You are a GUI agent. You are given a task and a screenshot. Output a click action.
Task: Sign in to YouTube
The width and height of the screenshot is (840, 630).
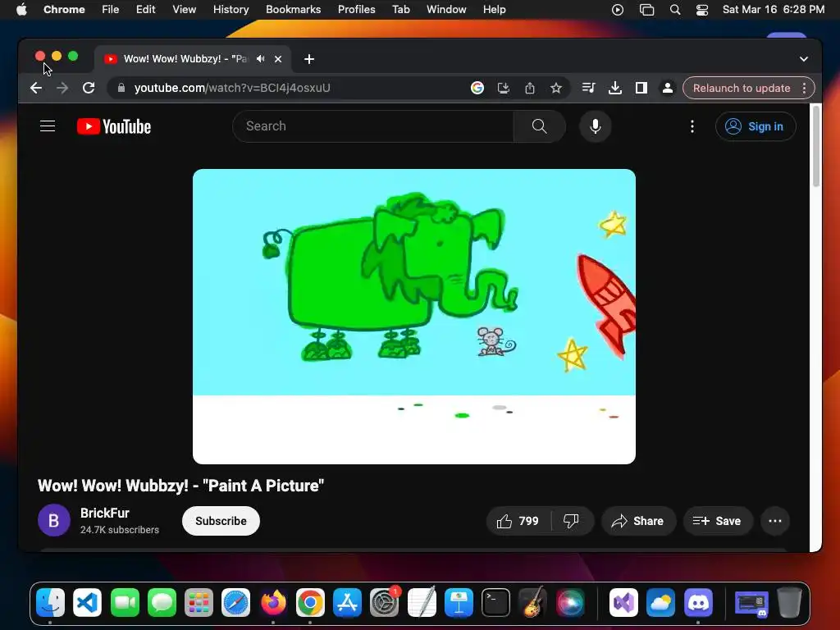[756, 126]
